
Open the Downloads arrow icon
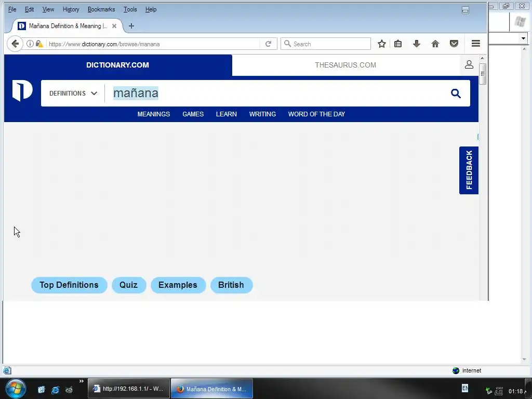click(x=417, y=44)
